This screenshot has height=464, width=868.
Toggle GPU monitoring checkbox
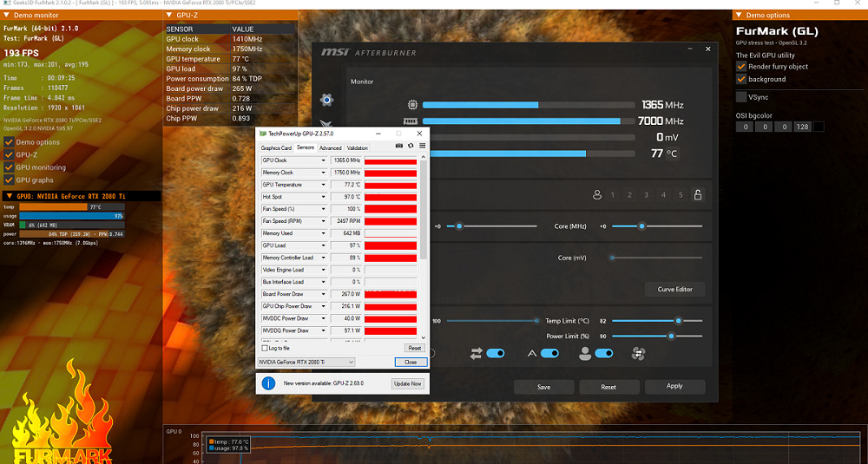[x=9, y=167]
